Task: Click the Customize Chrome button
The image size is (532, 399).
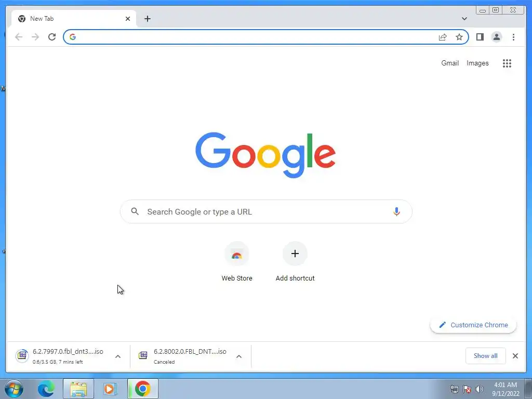Action: (x=473, y=325)
